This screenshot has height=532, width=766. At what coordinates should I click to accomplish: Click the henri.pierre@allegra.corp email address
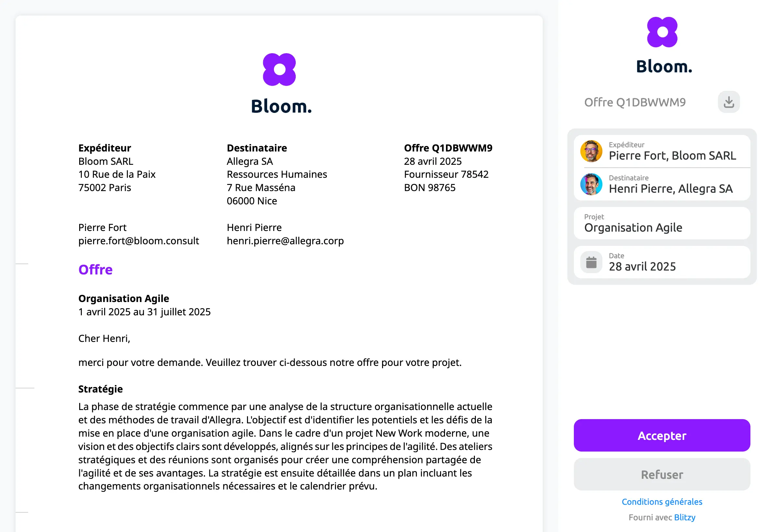point(285,241)
